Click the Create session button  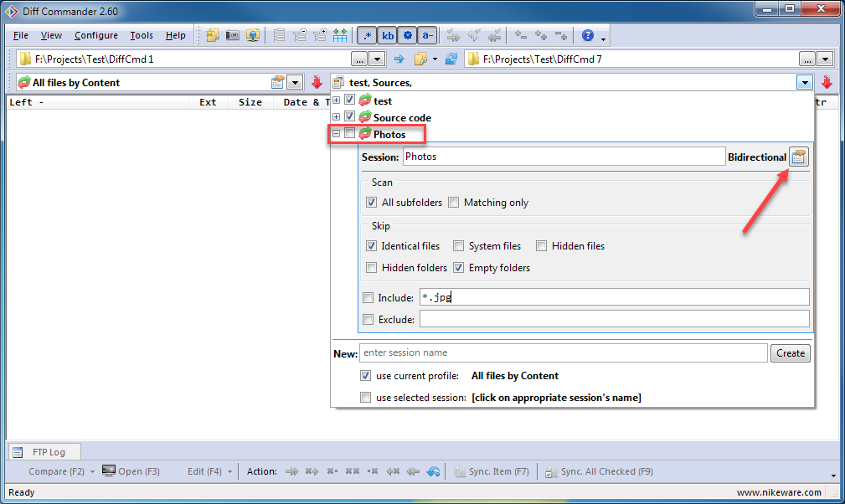pos(790,353)
